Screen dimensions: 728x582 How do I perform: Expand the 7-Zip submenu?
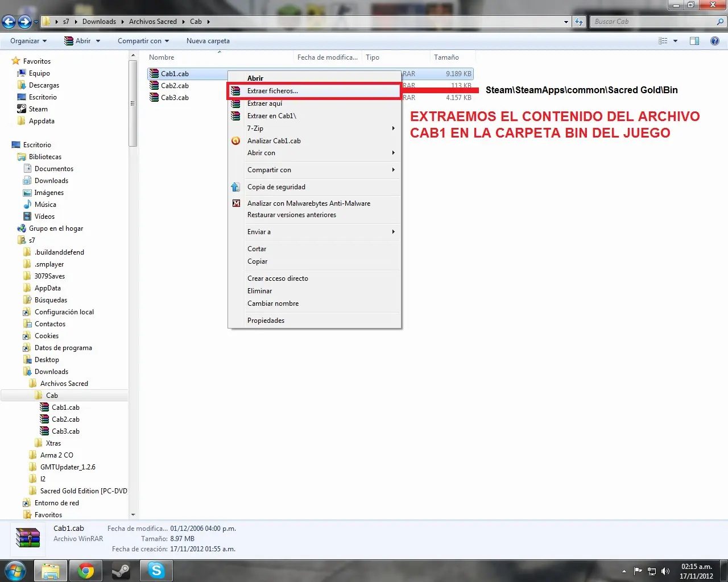(x=315, y=128)
